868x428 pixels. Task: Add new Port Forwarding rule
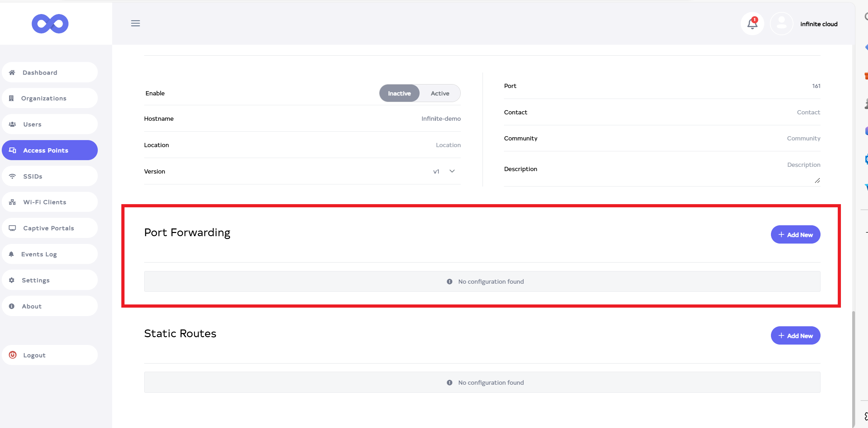(795, 234)
